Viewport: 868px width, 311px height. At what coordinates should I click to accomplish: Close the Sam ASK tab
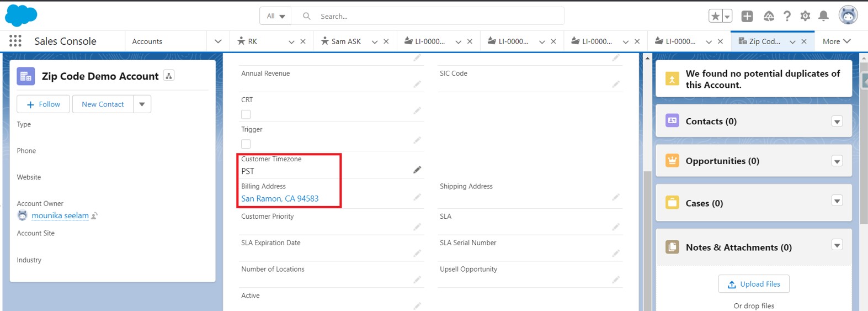386,41
